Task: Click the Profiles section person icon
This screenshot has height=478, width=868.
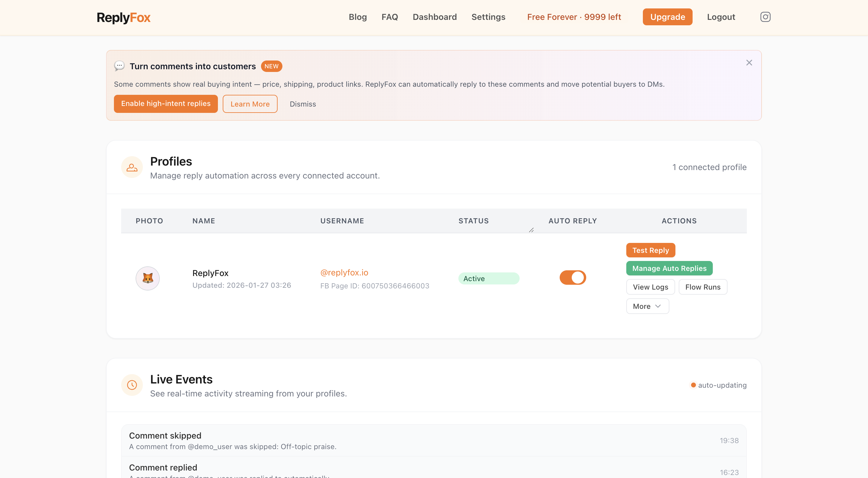Action: [132, 167]
